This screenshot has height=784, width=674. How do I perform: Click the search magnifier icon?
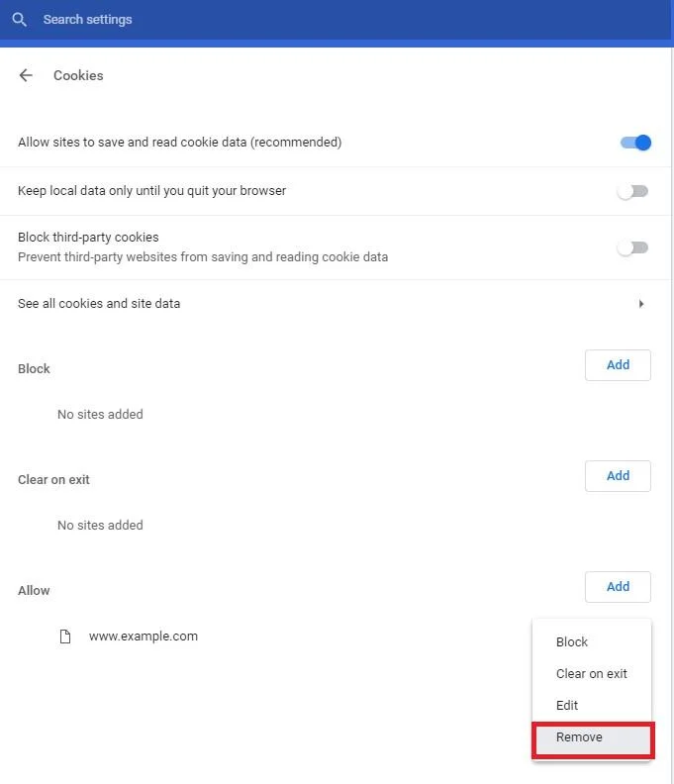tap(20, 20)
